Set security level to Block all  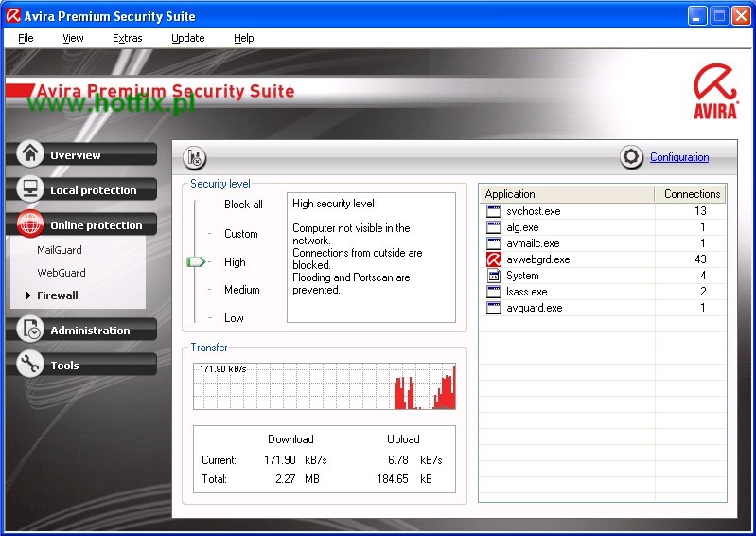pos(243,205)
